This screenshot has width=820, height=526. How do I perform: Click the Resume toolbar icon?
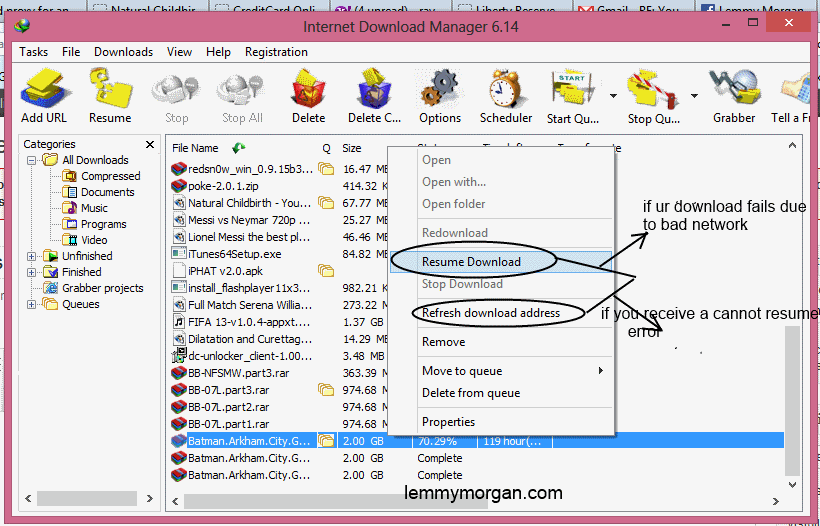click(x=110, y=96)
